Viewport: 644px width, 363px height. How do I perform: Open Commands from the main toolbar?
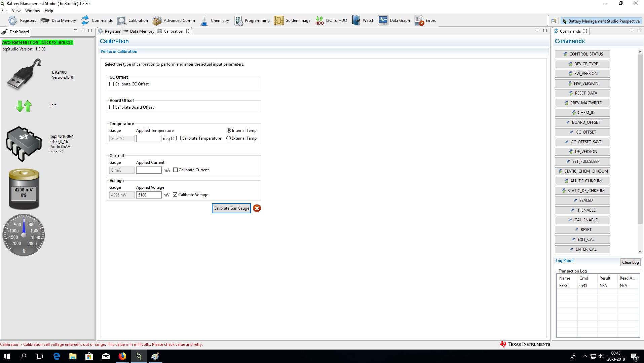[x=97, y=21]
